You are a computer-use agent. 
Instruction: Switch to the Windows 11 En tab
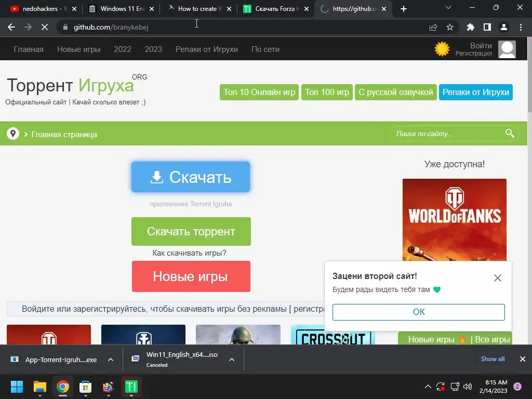coord(122,9)
